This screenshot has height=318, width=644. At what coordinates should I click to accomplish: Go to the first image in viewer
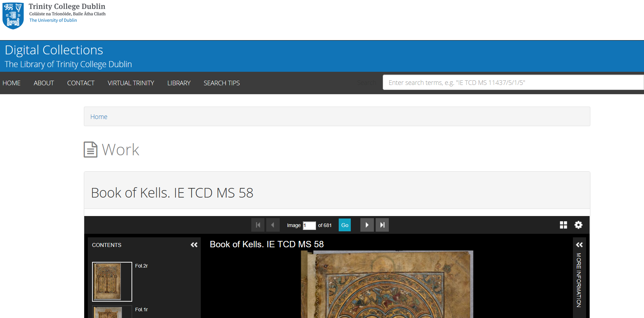(x=258, y=225)
